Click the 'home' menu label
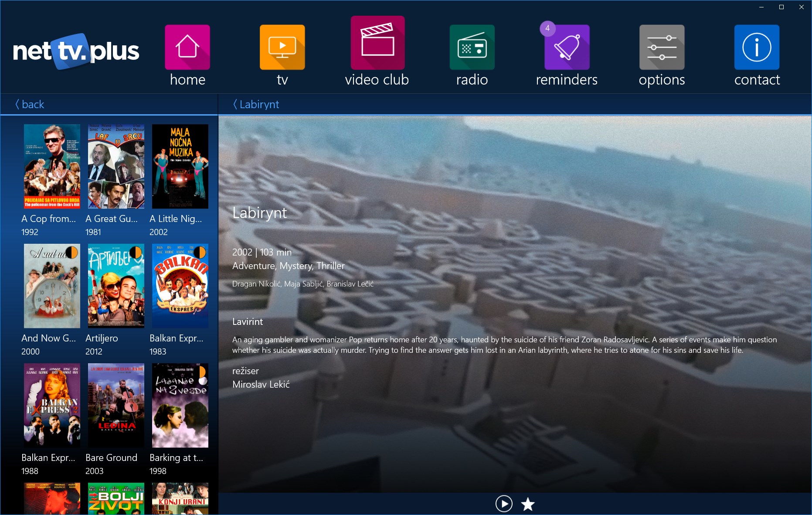The width and height of the screenshot is (812, 515). coord(187,80)
